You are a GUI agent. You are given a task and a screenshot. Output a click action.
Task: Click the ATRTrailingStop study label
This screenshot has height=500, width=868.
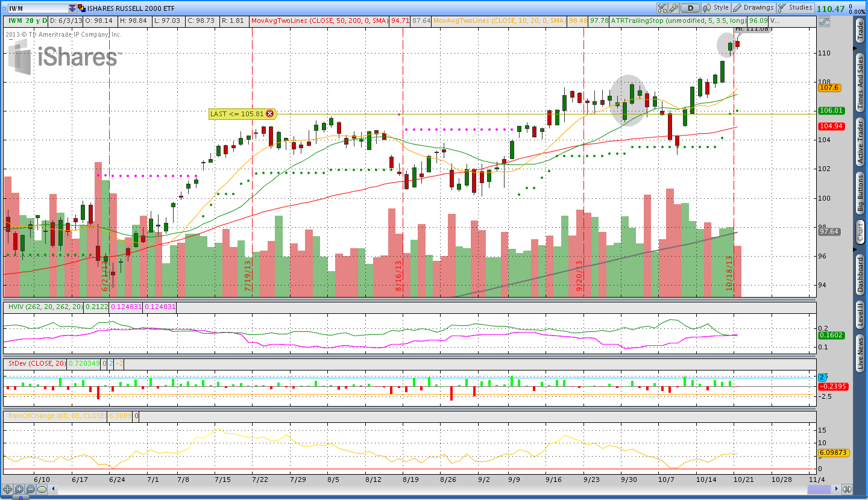coord(678,20)
